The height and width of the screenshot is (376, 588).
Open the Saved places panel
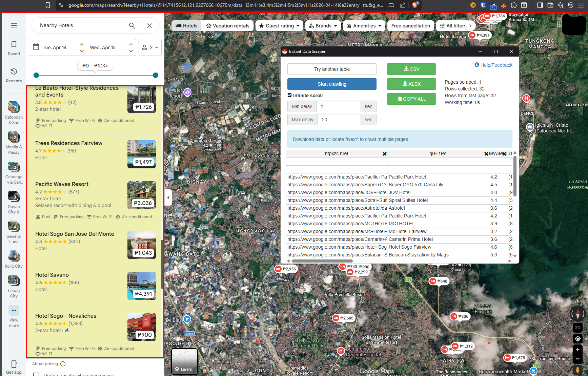click(14, 47)
